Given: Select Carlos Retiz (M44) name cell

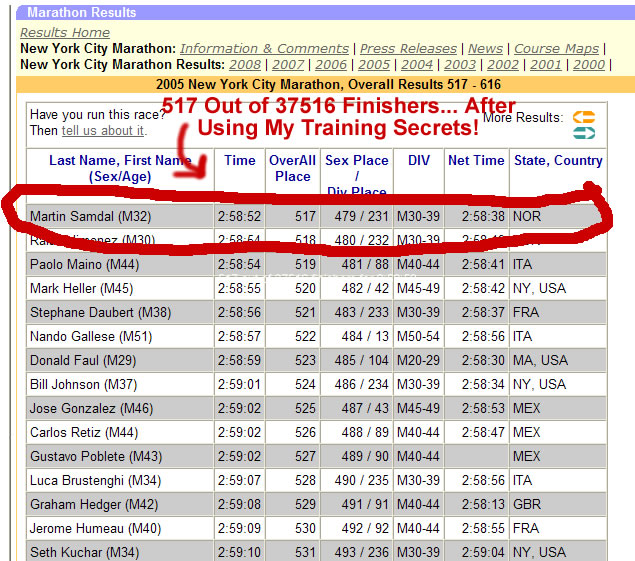Looking at the screenshot, I should pyautogui.click(x=120, y=432).
